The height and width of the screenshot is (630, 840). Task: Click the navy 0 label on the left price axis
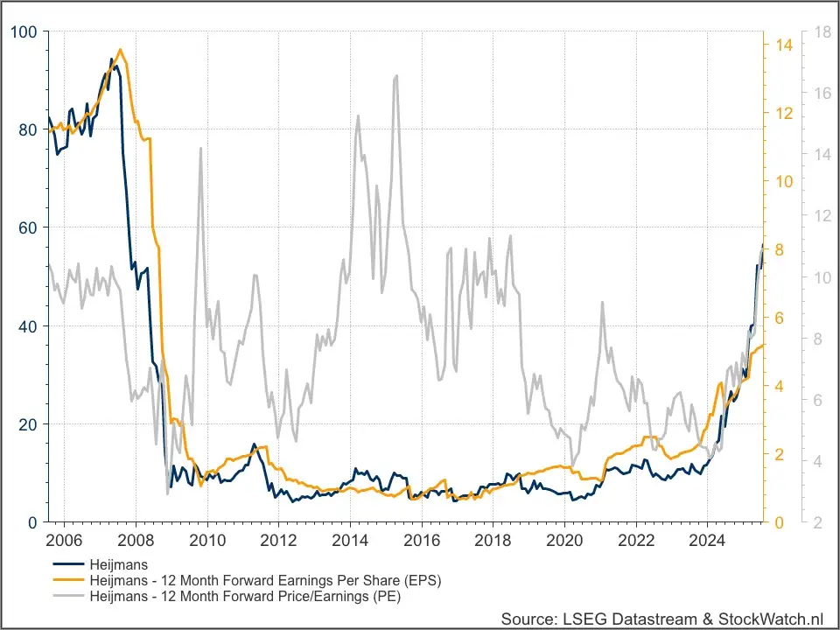pyautogui.click(x=32, y=522)
